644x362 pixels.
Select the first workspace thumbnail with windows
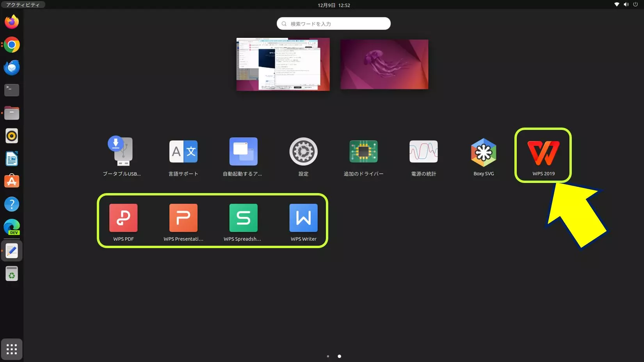[283, 64]
